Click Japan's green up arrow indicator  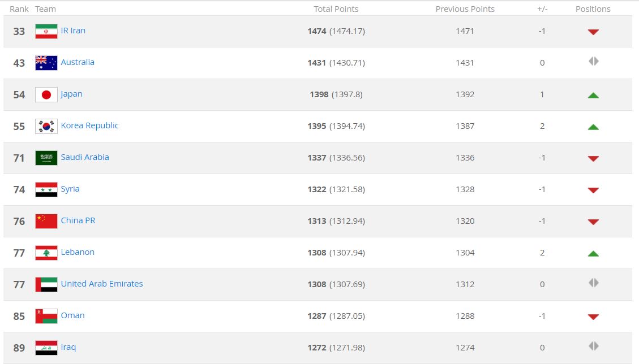(x=593, y=96)
